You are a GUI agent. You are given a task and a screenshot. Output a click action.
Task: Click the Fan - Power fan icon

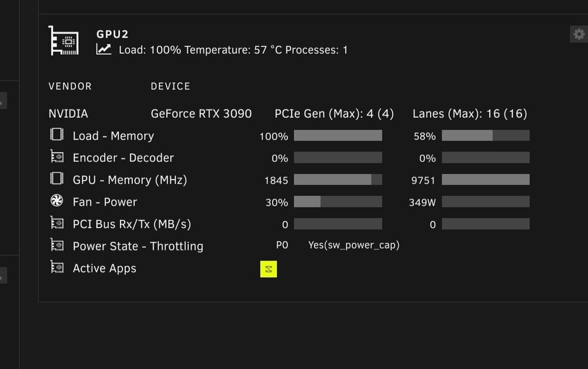(56, 201)
